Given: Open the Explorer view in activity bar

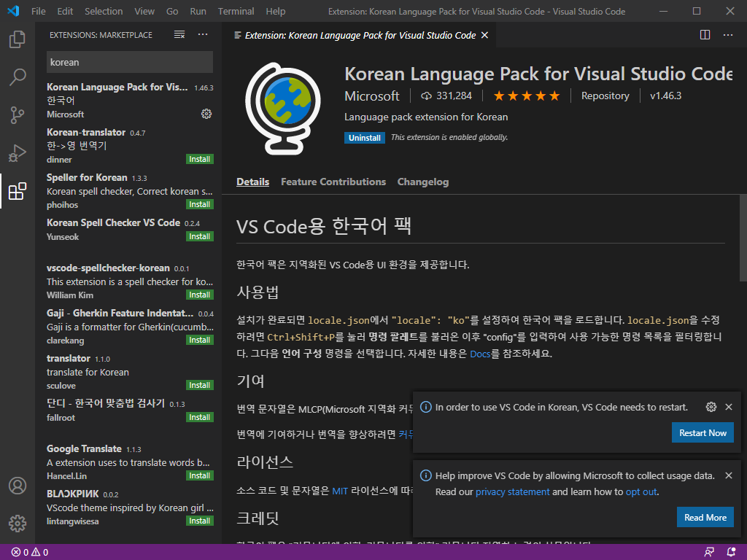Looking at the screenshot, I should pos(18,39).
